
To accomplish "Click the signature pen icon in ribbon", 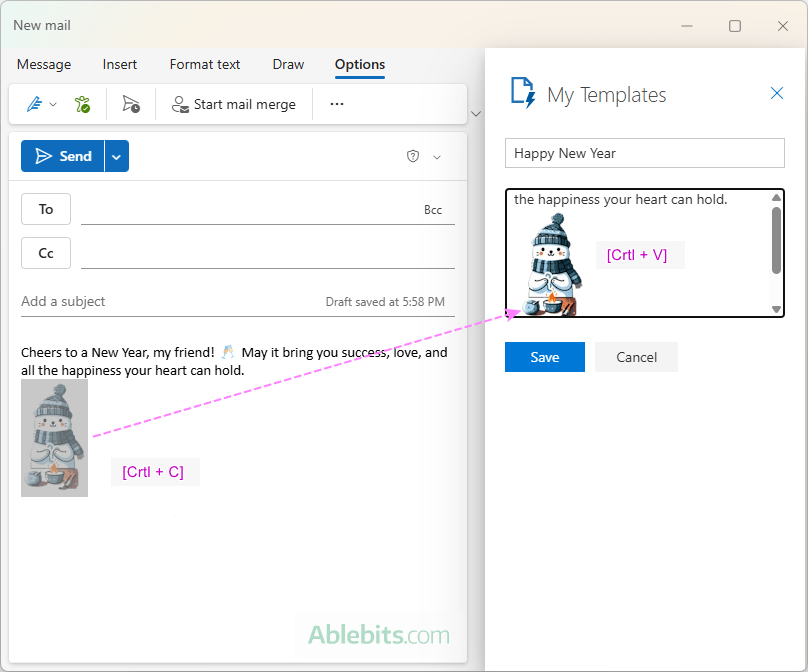I will pyautogui.click(x=35, y=104).
